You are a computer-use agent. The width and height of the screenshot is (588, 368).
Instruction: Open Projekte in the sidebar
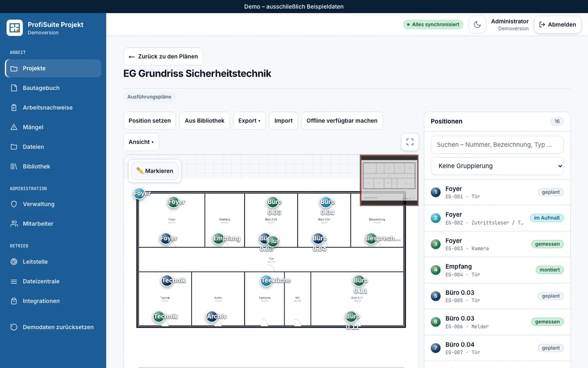(x=53, y=68)
